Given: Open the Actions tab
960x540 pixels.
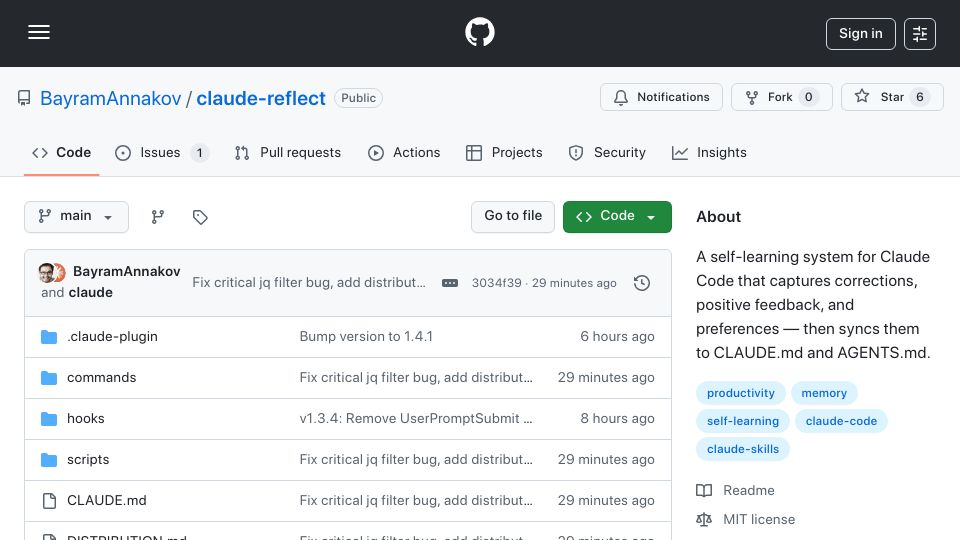Looking at the screenshot, I should [404, 152].
